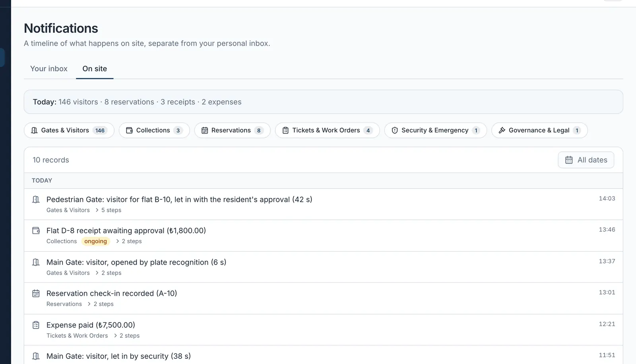Click clipboard icon of Expense paid record
636x364 pixels.
(x=36, y=325)
